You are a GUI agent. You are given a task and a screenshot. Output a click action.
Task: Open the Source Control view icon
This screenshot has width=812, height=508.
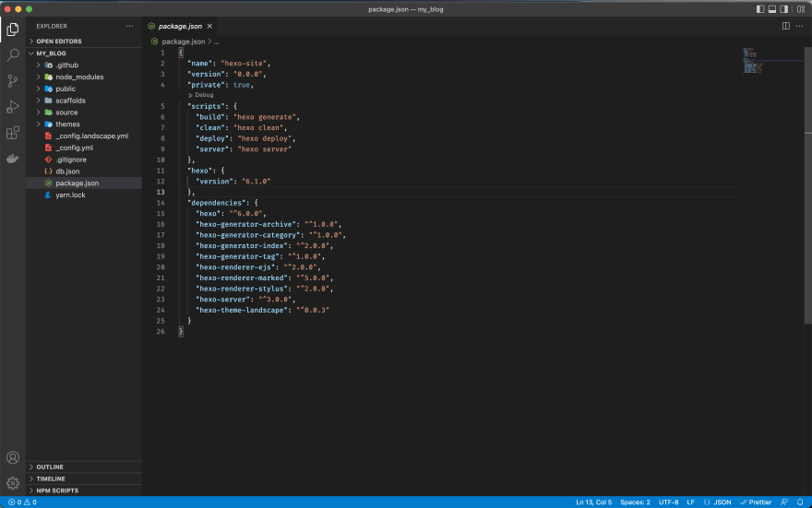(12, 81)
